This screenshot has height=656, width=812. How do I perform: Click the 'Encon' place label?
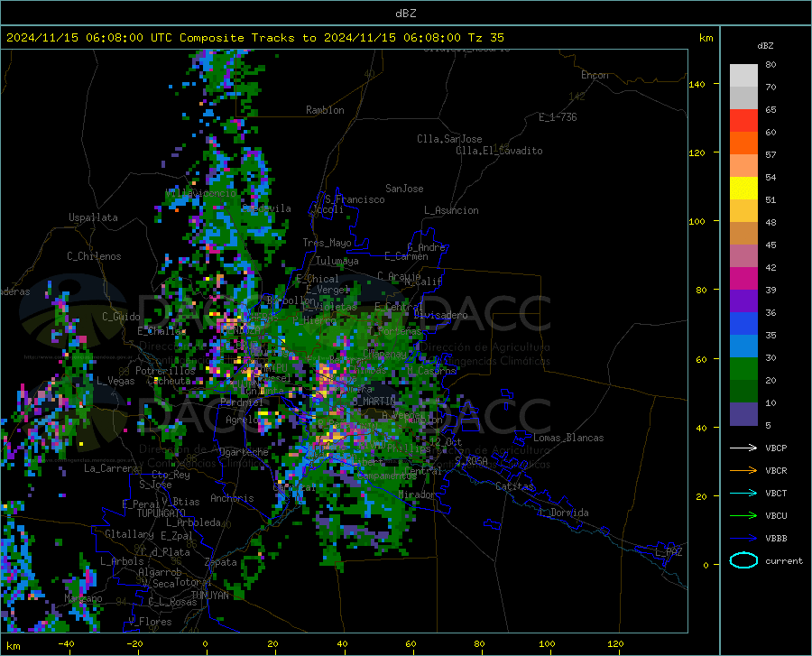click(x=595, y=75)
